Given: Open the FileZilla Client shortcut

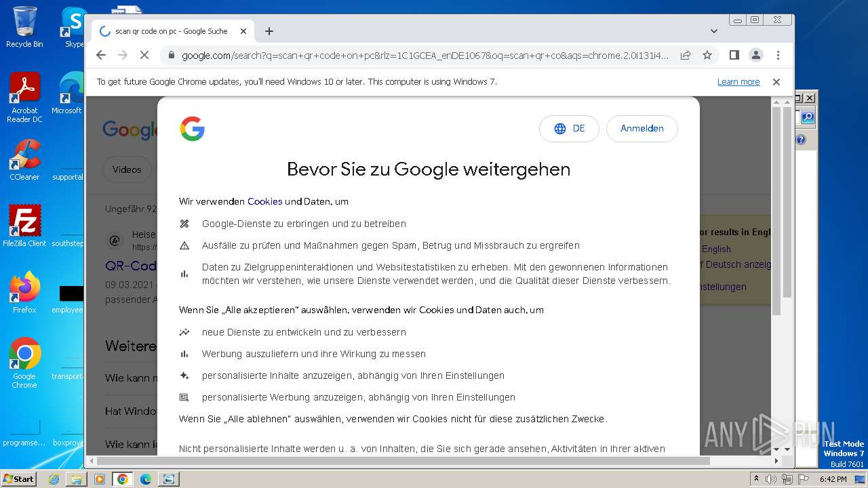Looking at the screenshot, I should 24,226.
